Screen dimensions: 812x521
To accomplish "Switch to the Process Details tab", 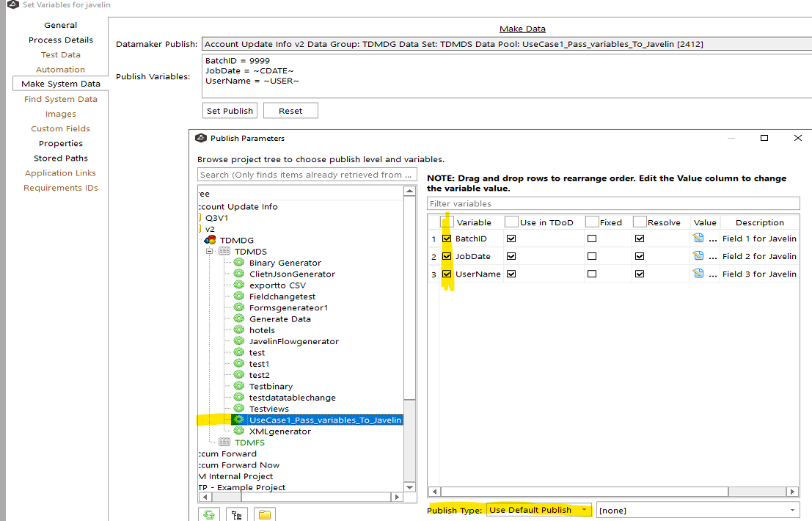I will (x=61, y=40).
